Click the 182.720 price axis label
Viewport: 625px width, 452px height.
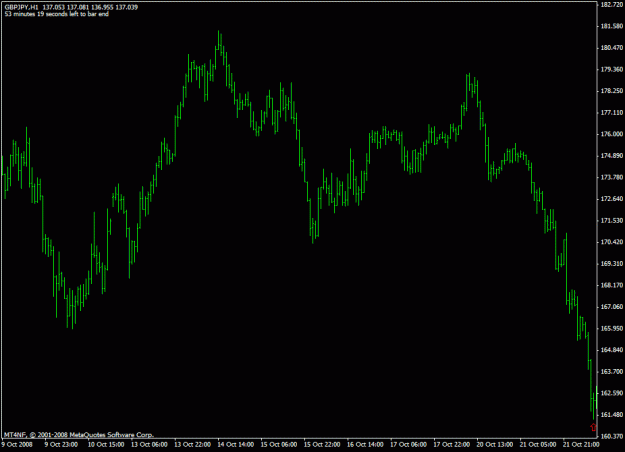coord(611,4)
